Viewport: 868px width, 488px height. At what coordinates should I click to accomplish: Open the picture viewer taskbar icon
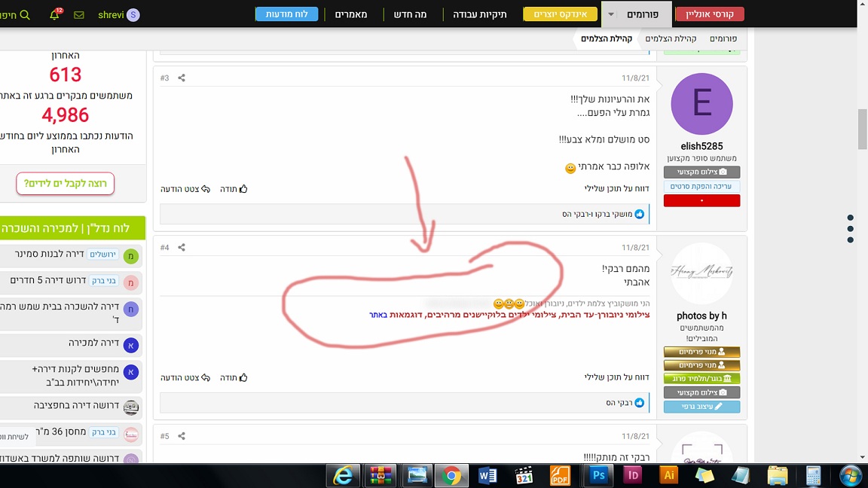(x=417, y=475)
